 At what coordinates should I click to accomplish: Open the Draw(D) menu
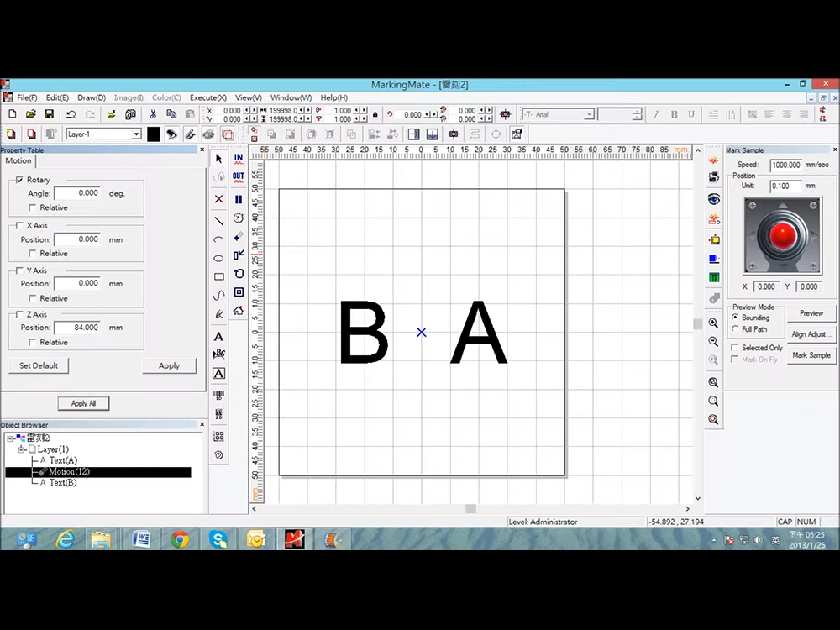(92, 98)
